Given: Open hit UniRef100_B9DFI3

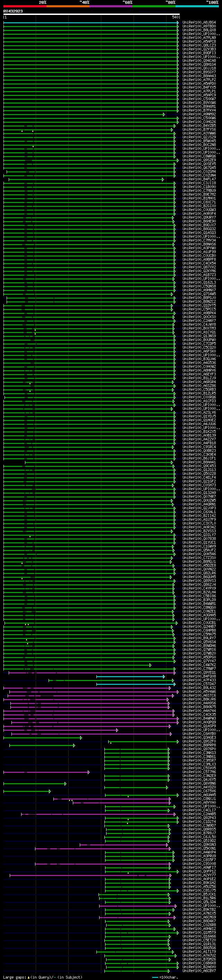Looking at the screenshot, I should coord(199,53).
